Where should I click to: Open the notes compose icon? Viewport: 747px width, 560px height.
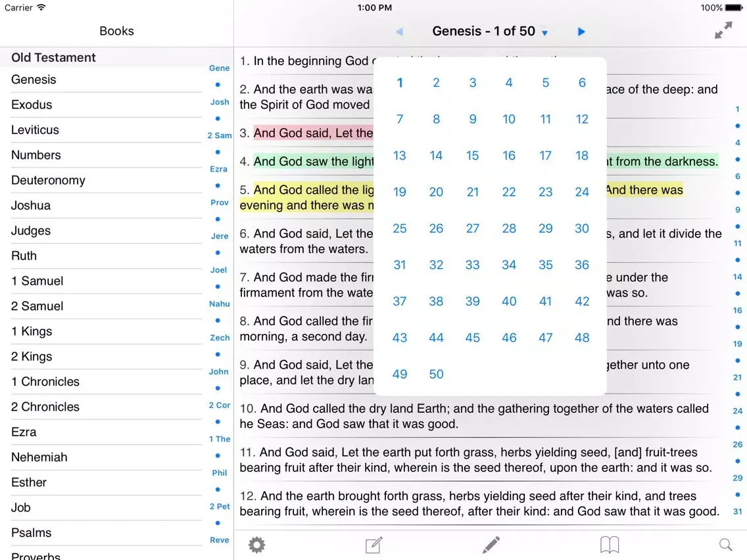click(373, 545)
